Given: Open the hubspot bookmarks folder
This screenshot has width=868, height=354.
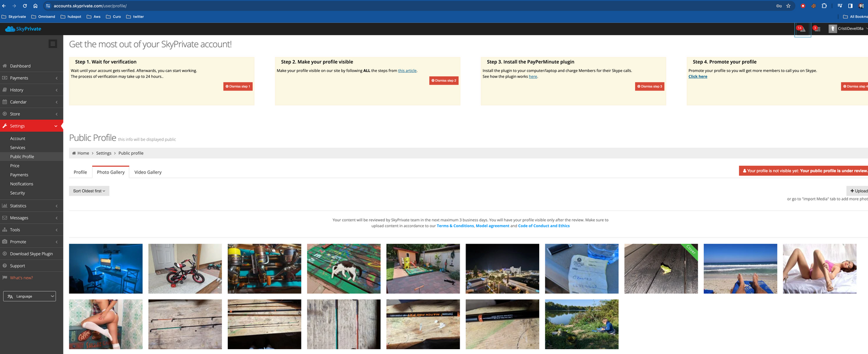Looking at the screenshot, I should [71, 17].
